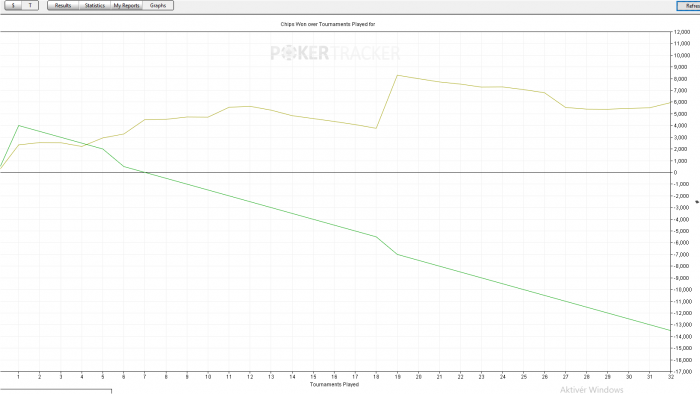Select the Graphs tab
Screen dimensions: 700x394
[x=158, y=5]
